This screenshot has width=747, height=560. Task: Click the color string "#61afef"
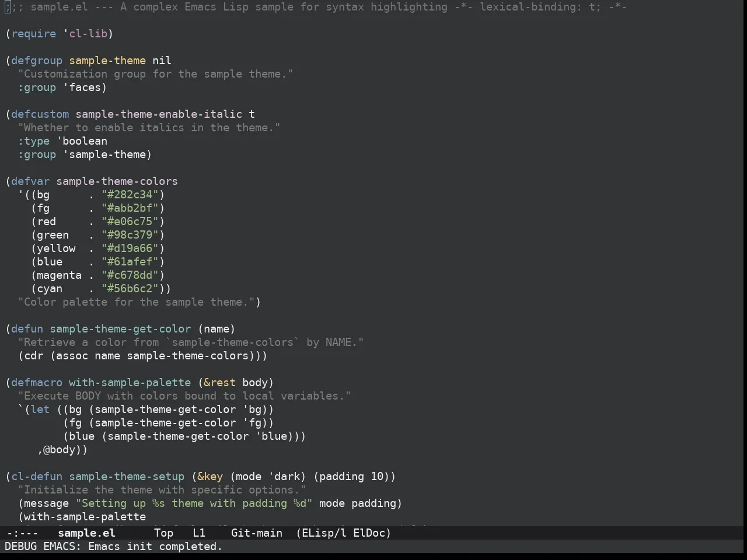130,262
